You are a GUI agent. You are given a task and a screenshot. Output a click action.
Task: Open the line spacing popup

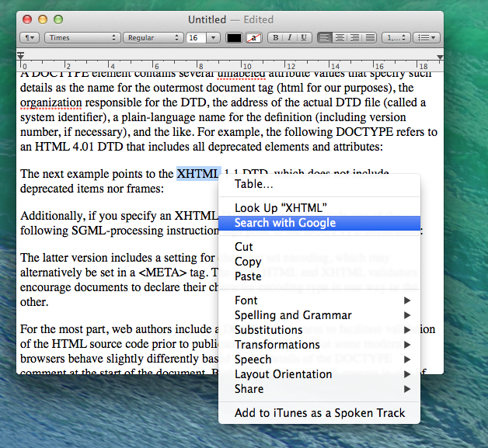point(396,37)
